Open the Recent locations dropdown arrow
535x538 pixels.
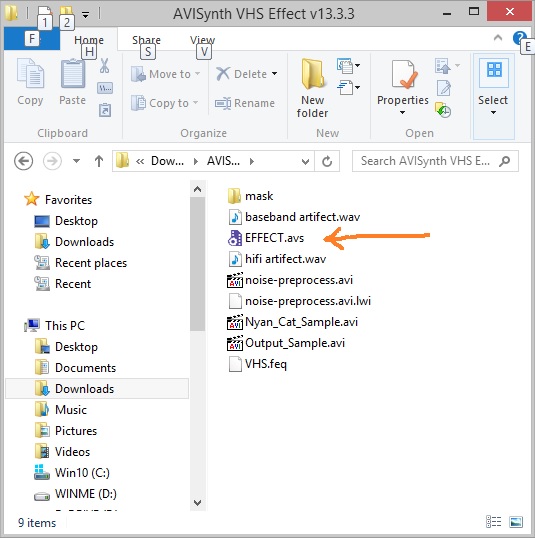coord(76,161)
